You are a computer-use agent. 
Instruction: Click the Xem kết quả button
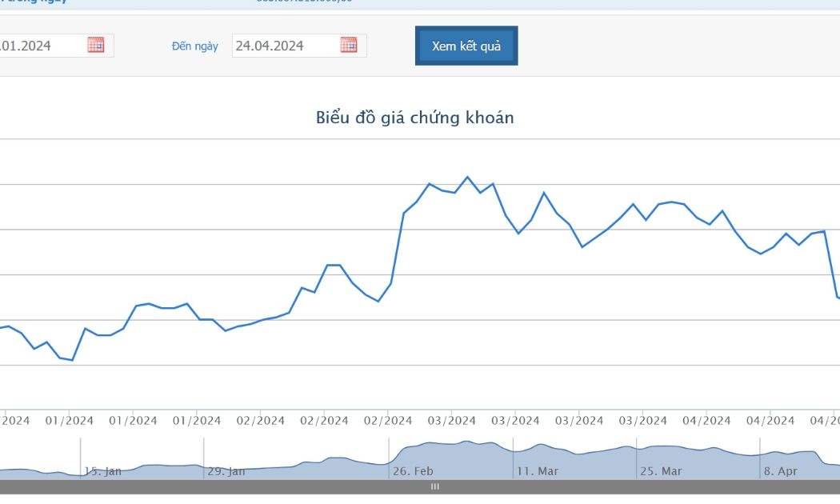tap(466, 46)
